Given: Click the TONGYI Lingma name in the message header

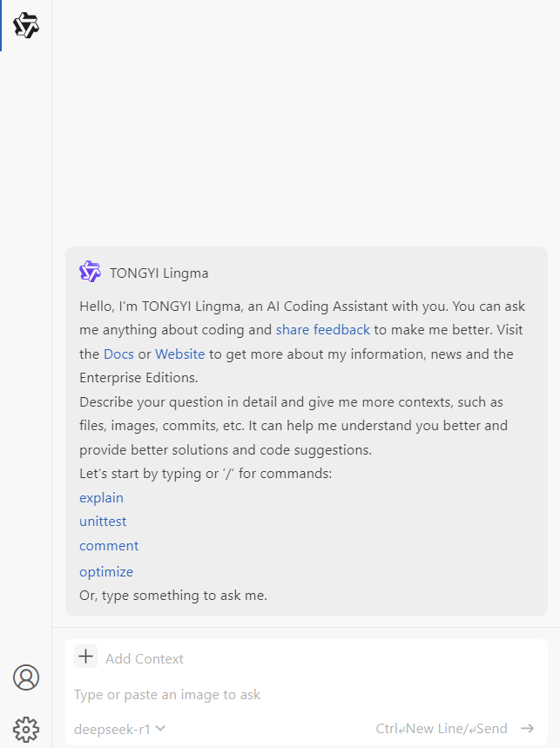Looking at the screenshot, I should point(159,273).
